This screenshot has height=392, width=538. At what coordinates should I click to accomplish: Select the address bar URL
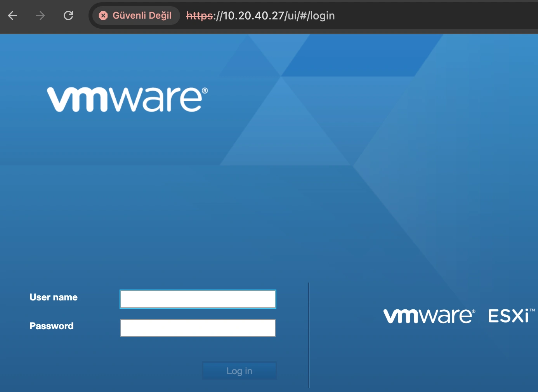tap(260, 16)
